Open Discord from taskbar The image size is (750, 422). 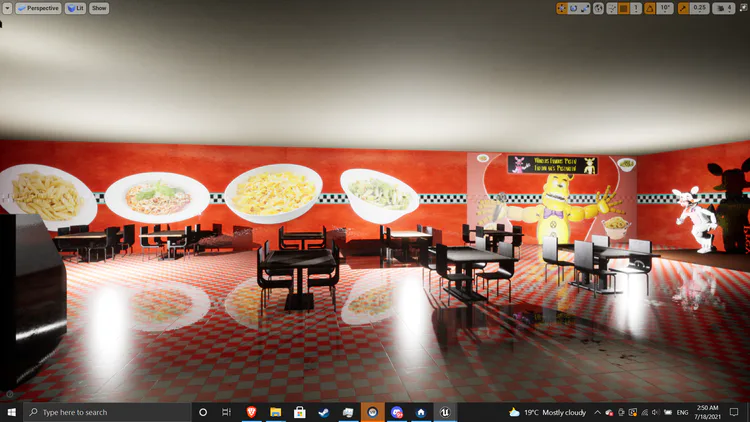click(x=397, y=412)
